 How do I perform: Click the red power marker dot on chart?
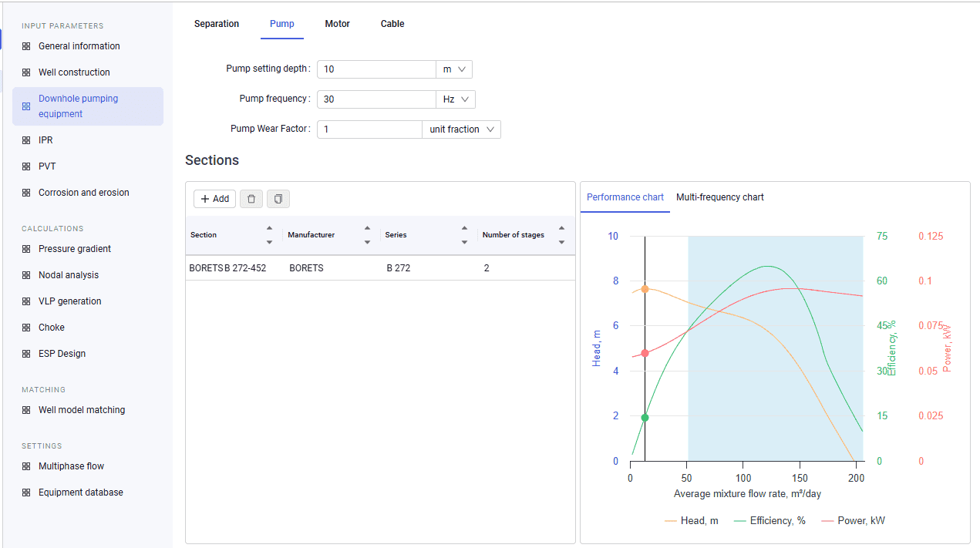pos(645,354)
